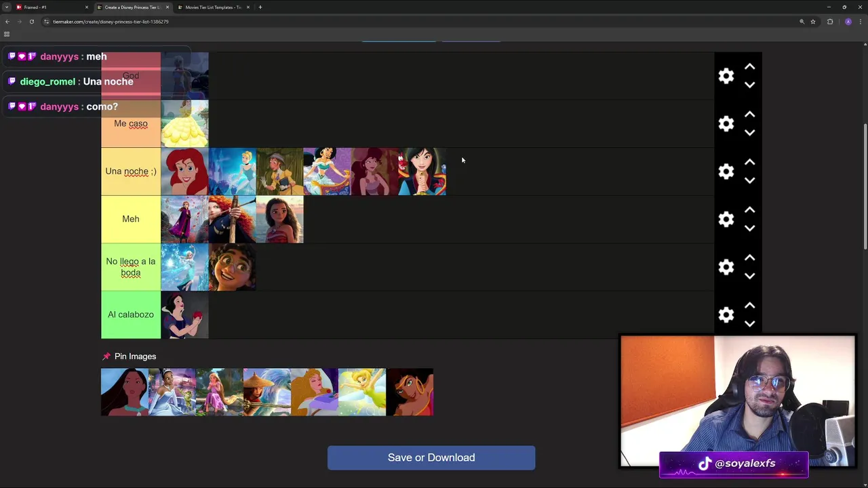
Task: Open settings gear for the Me caso row
Action: (x=726, y=123)
